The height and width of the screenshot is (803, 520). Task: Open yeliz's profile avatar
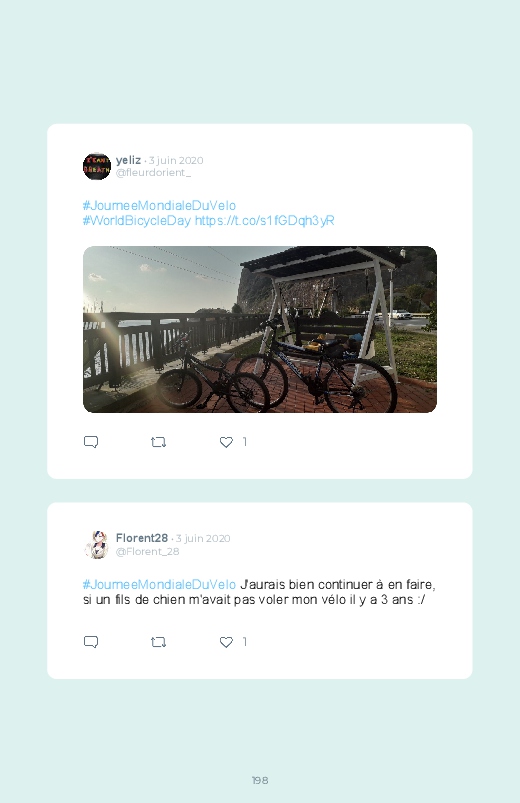(x=97, y=166)
